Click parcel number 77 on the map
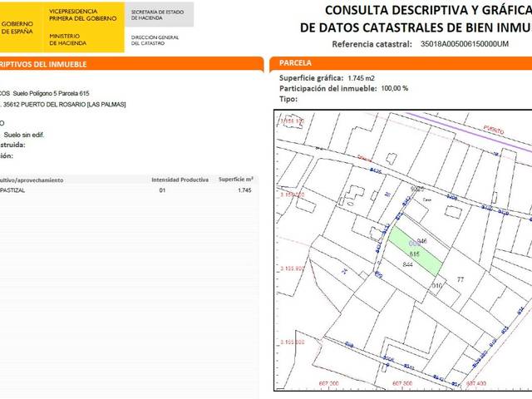 point(460,279)
